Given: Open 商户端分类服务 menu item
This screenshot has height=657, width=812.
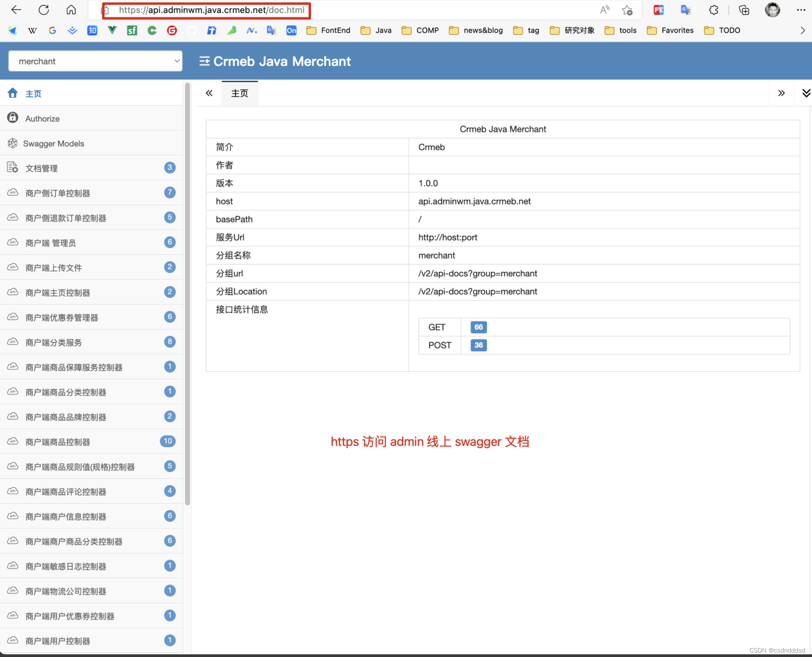Looking at the screenshot, I should tap(91, 342).
